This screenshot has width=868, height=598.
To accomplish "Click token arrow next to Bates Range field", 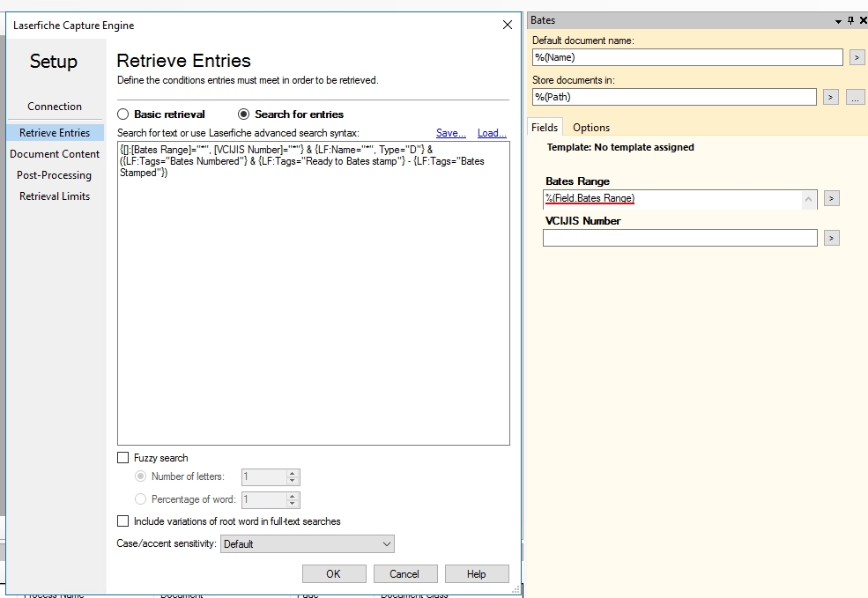I will pyautogui.click(x=831, y=199).
